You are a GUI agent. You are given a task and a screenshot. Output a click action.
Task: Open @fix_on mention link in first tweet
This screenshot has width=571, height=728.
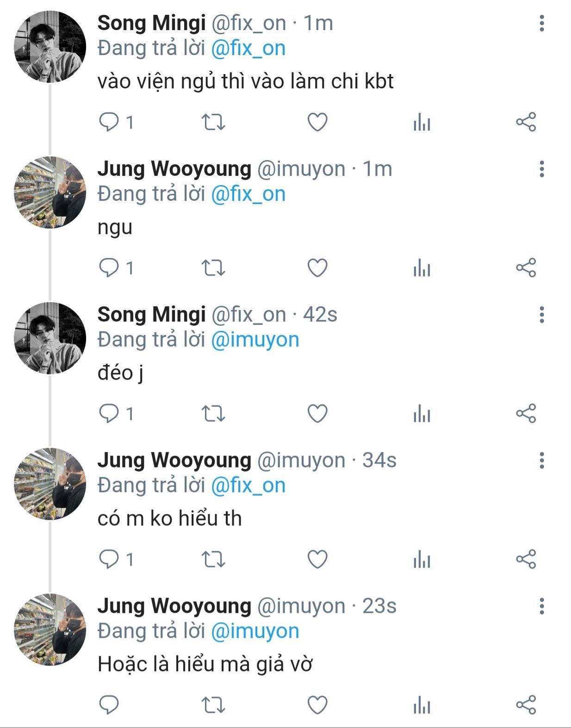[x=248, y=49]
